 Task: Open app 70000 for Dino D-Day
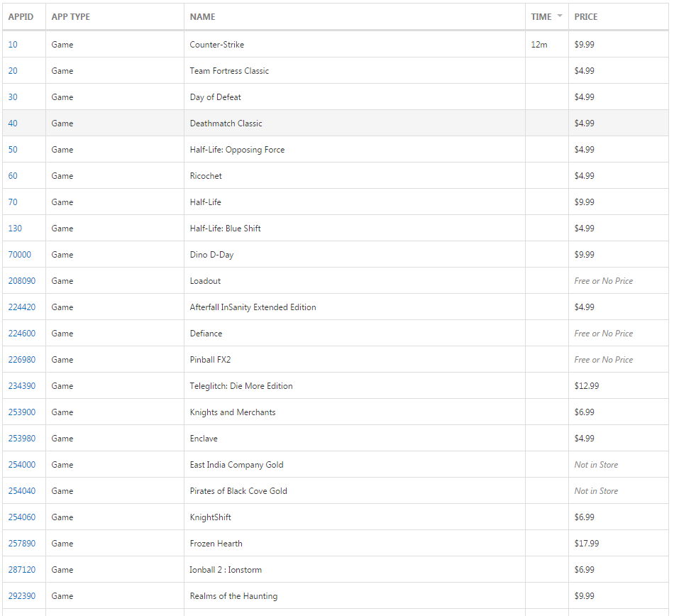(18, 254)
